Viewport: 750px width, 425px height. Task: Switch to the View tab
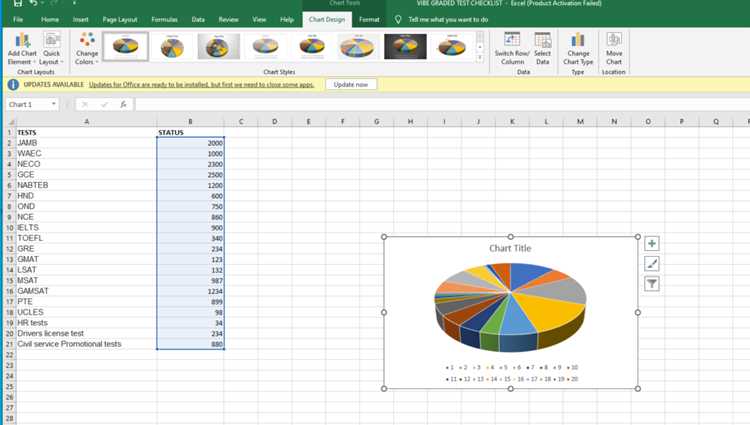point(259,20)
